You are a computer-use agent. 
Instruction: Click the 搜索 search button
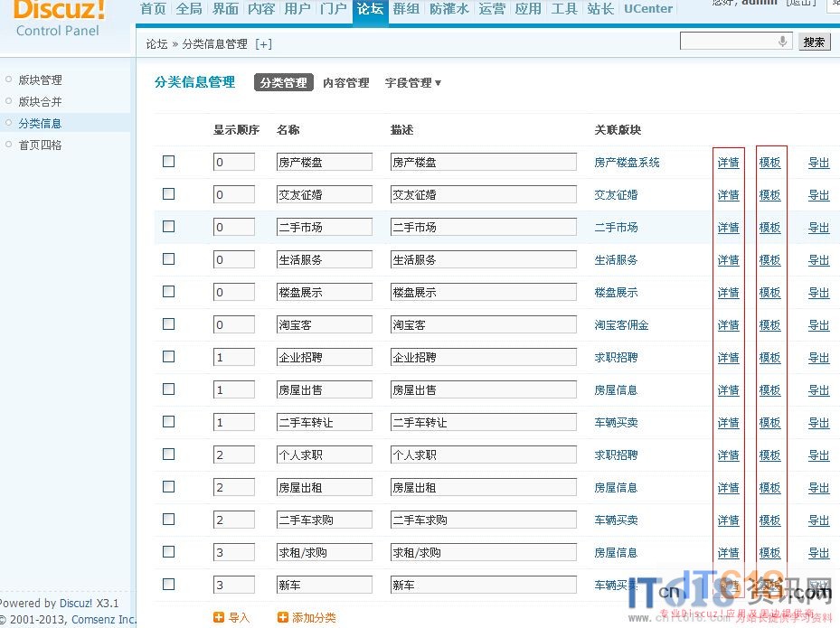pyautogui.click(x=814, y=42)
